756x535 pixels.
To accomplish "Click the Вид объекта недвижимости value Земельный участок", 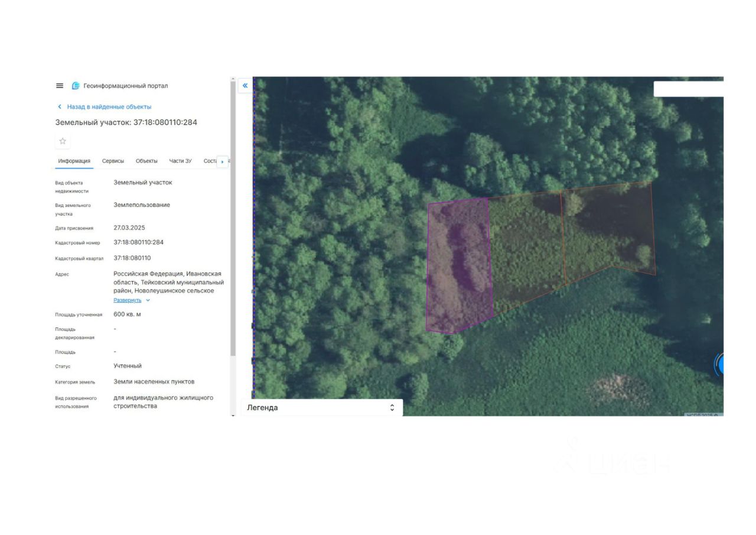I will click(x=143, y=183).
